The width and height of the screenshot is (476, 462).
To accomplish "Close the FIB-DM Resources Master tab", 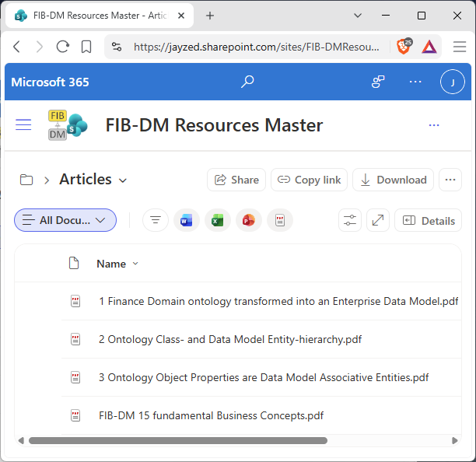I will coord(181,16).
